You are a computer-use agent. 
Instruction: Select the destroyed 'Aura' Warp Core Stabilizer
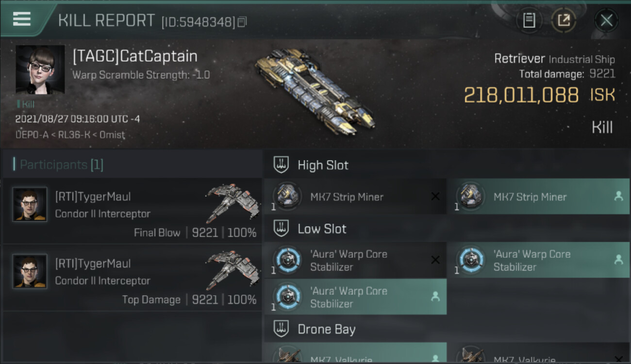click(355, 260)
